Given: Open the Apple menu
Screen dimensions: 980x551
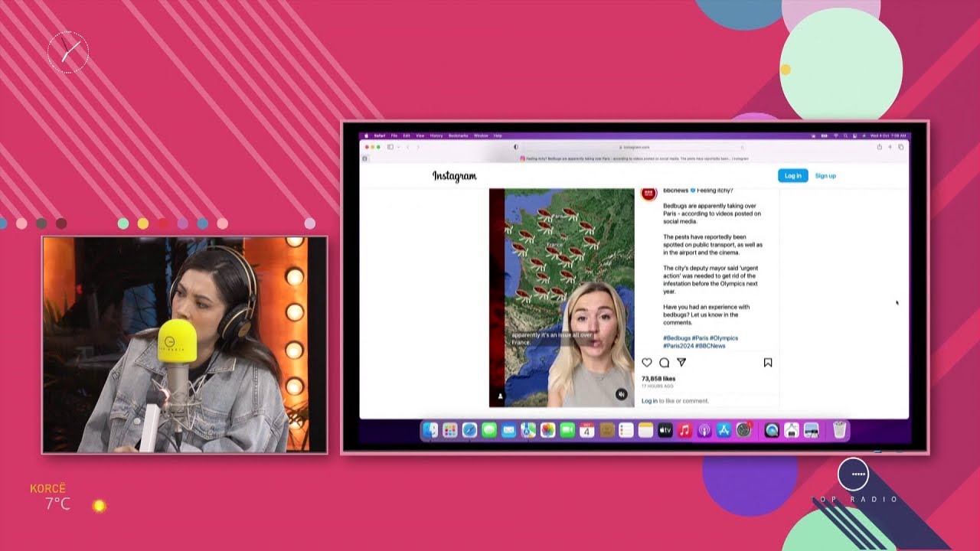Looking at the screenshot, I should tap(366, 135).
